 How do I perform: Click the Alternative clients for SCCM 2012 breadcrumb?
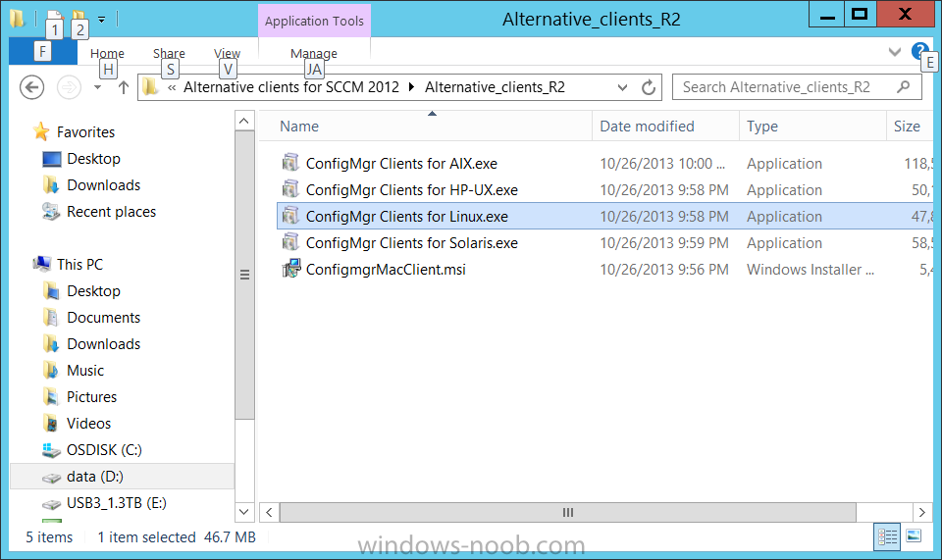click(x=291, y=87)
